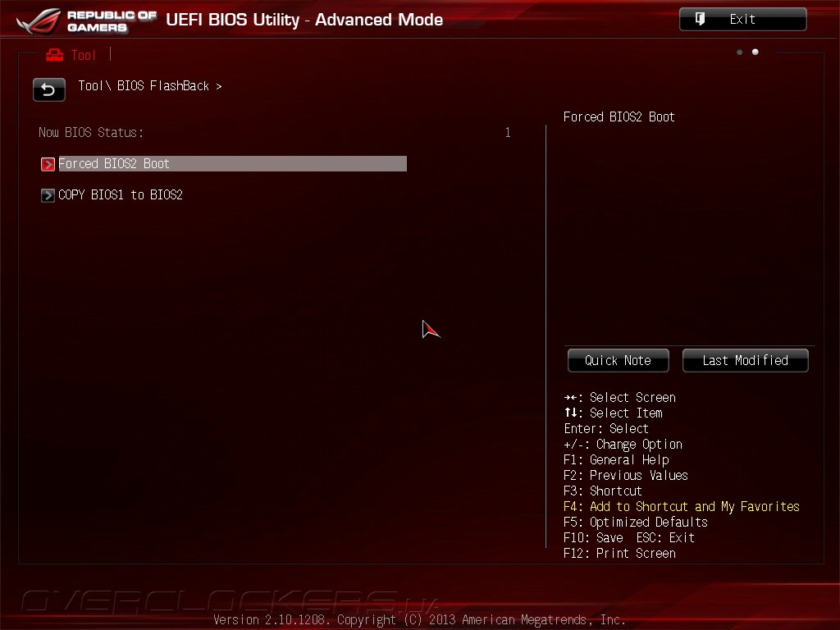This screenshot has height=630, width=840.
Task: Click the Tool\ BIOS FlashBack breadcrumb text
Action: [150, 86]
